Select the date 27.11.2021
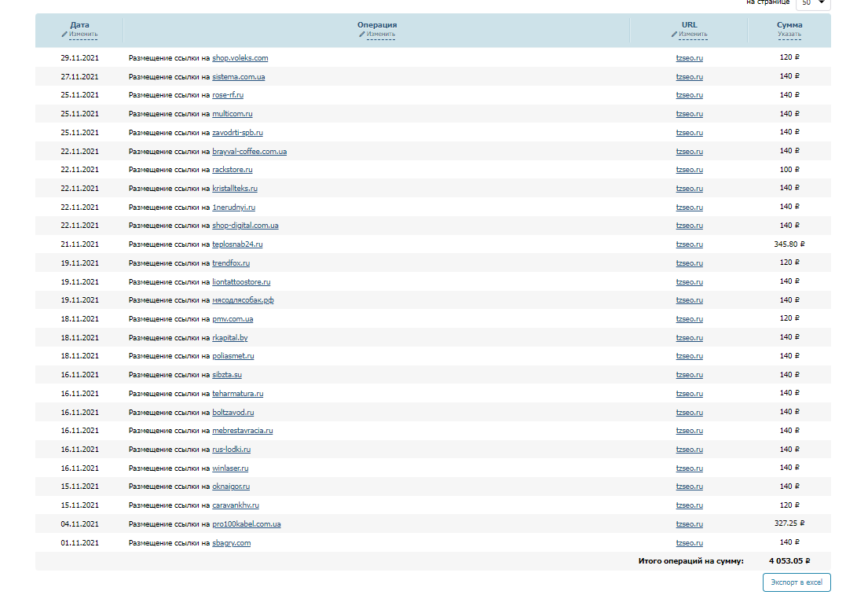 79,77
